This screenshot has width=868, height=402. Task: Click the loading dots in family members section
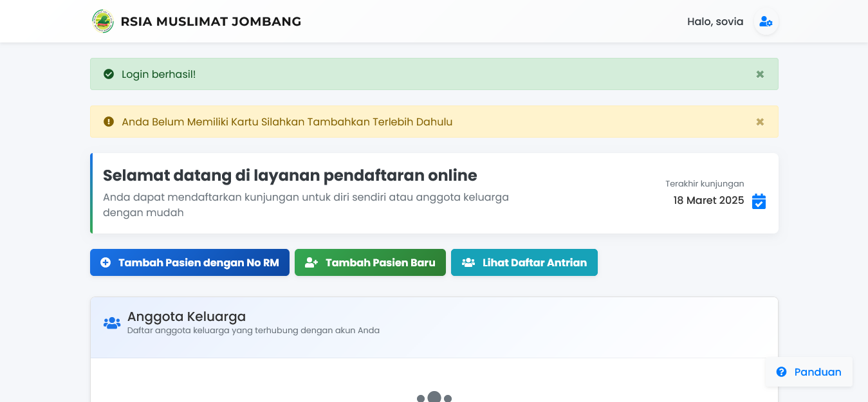click(434, 397)
